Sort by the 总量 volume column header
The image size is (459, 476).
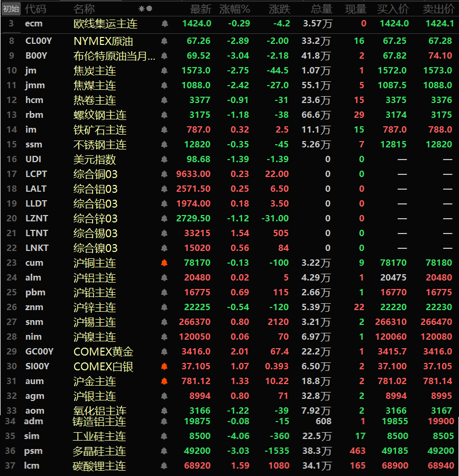[322, 9]
